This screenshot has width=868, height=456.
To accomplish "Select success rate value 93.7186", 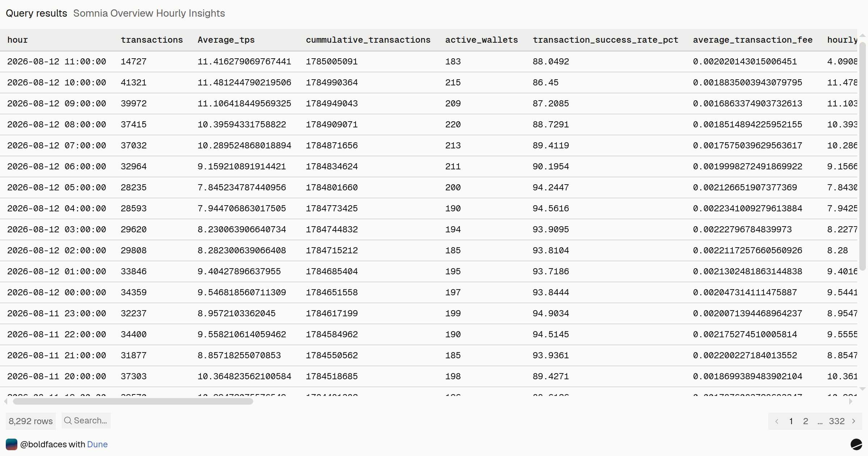I will 551,271.
